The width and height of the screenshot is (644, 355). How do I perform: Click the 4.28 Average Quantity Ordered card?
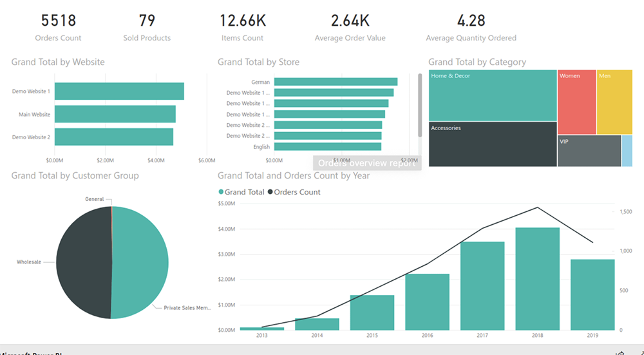(471, 27)
